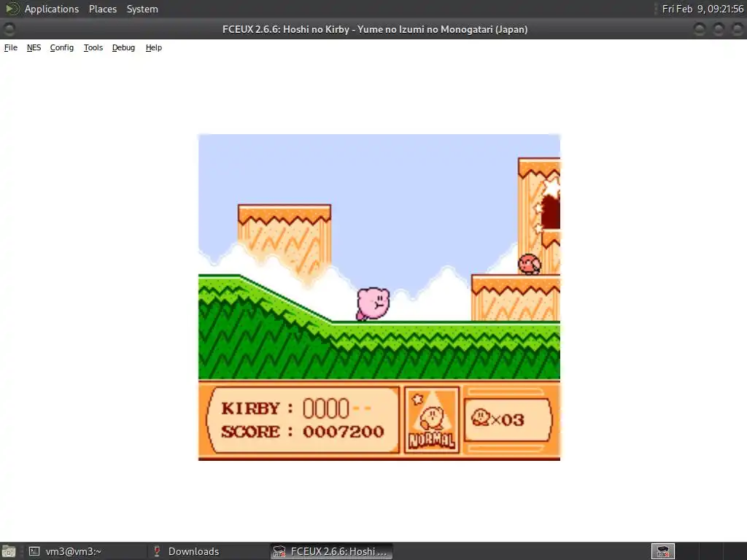Click the FCEUX icon on taskbar button
Image resolution: width=747 pixels, height=560 pixels.
pyautogui.click(x=279, y=551)
